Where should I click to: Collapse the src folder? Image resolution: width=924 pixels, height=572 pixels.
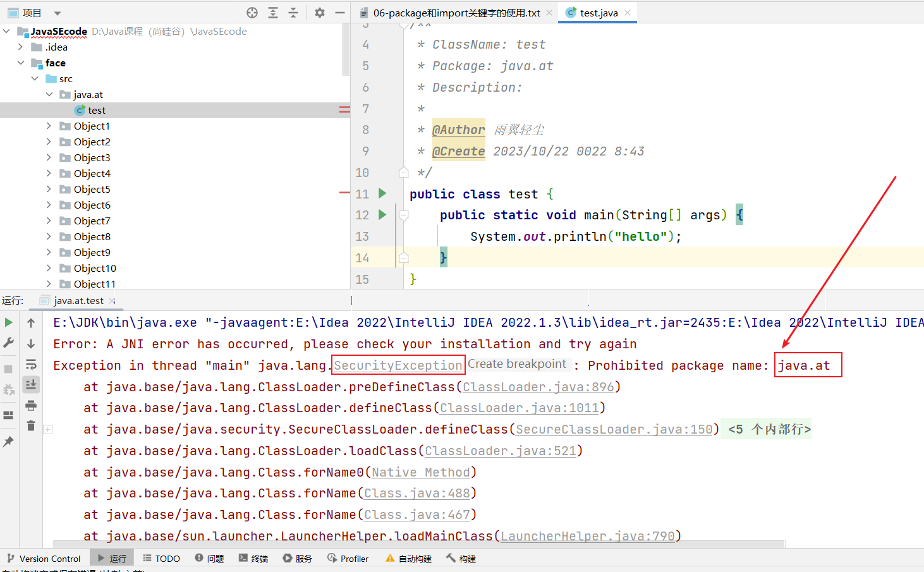[35, 78]
